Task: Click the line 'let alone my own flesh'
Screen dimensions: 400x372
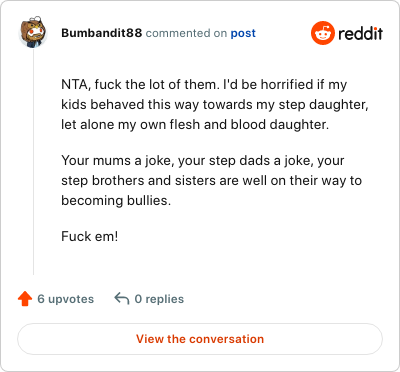Action: [195, 124]
